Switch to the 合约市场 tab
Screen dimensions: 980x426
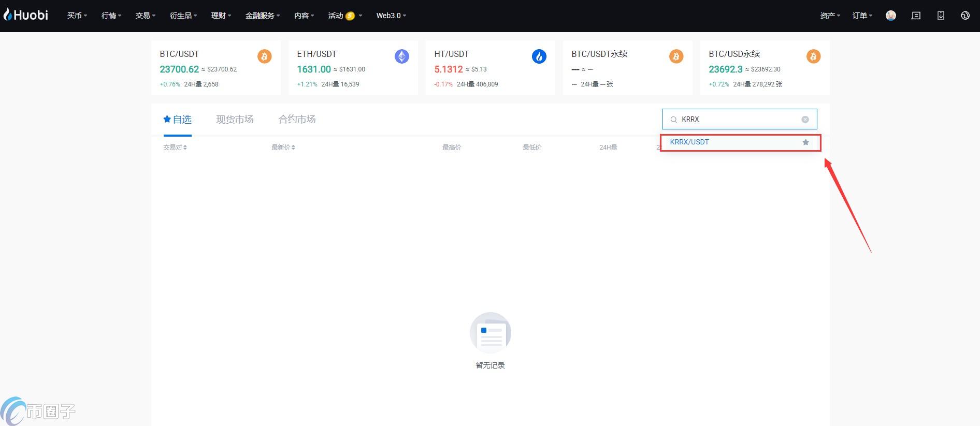tap(297, 120)
